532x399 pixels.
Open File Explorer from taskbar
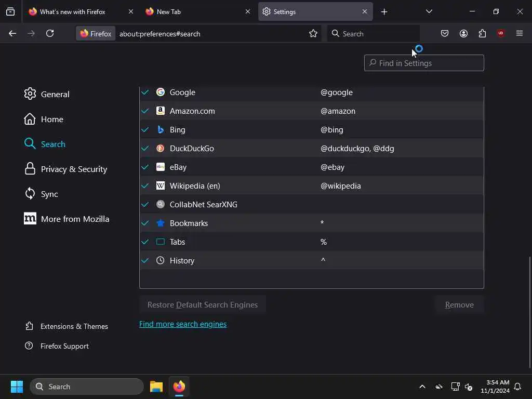coord(156,387)
